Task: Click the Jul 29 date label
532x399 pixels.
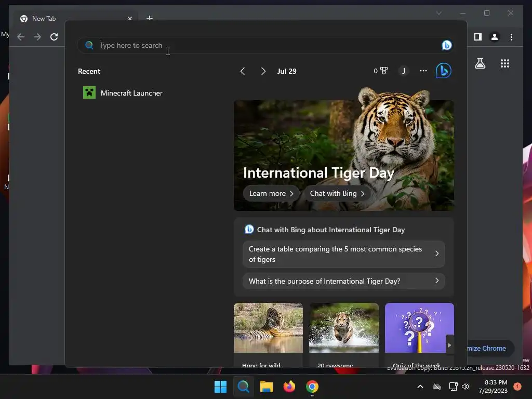Action: 287,71
